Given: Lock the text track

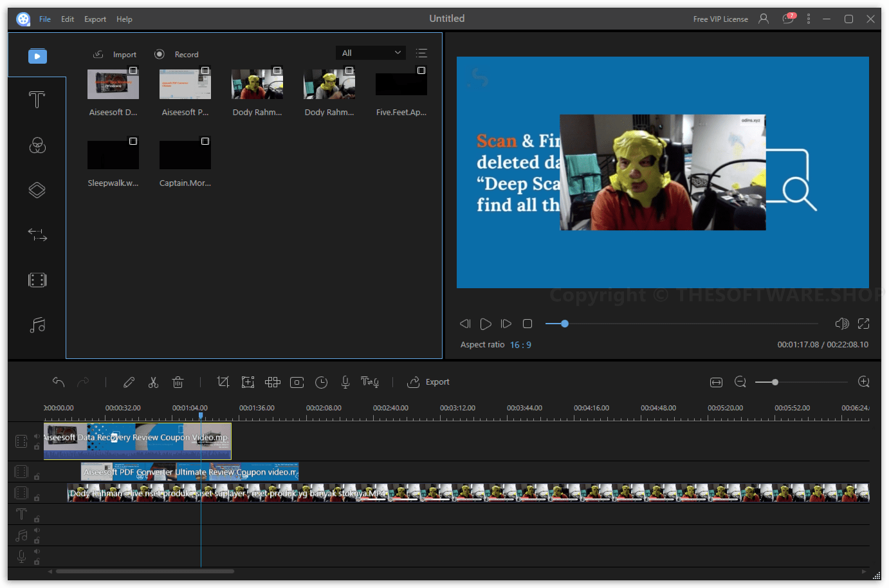Looking at the screenshot, I should (x=37, y=519).
